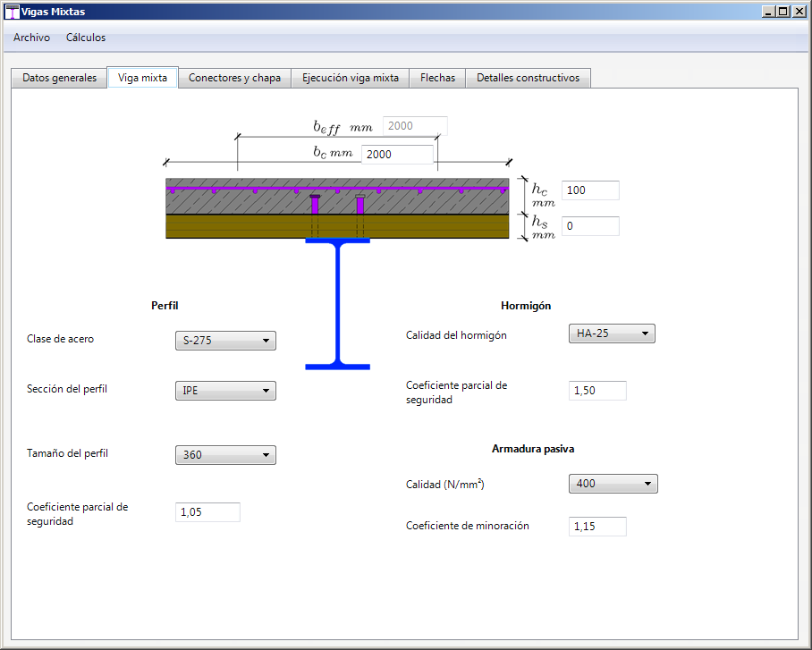Expand the Clase de acero dropdown
This screenshot has height=650, width=812.
(225, 341)
